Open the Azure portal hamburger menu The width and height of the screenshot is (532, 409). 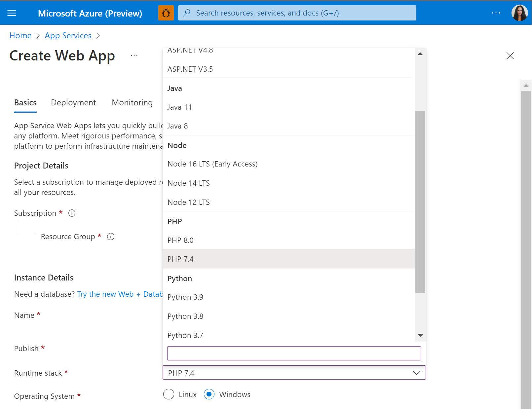12,13
